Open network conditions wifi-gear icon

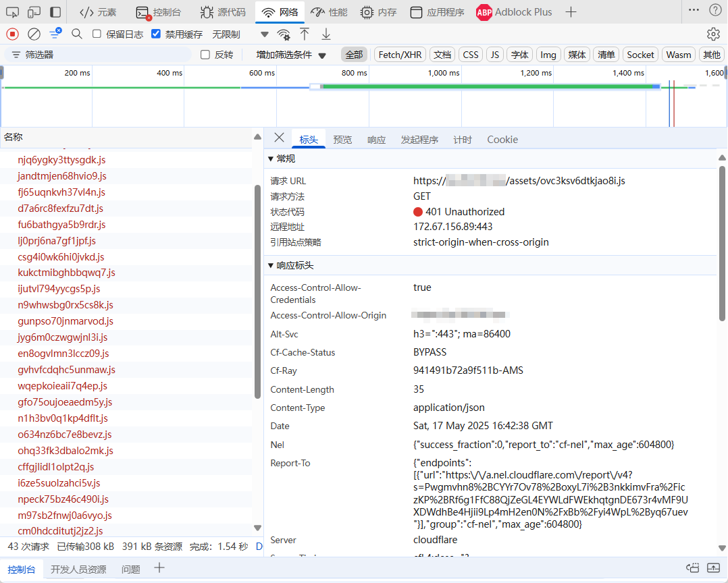pos(284,34)
